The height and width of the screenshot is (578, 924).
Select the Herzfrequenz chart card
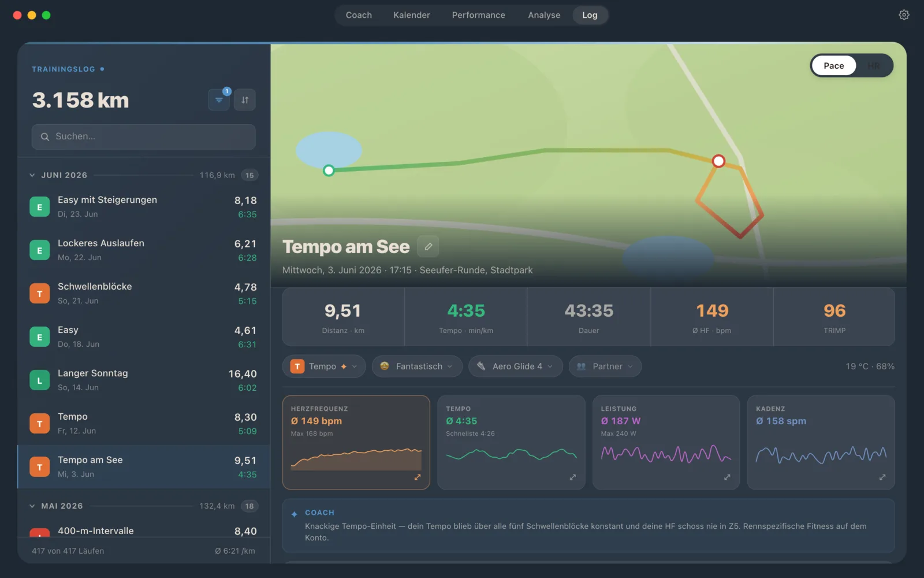pyautogui.click(x=356, y=443)
